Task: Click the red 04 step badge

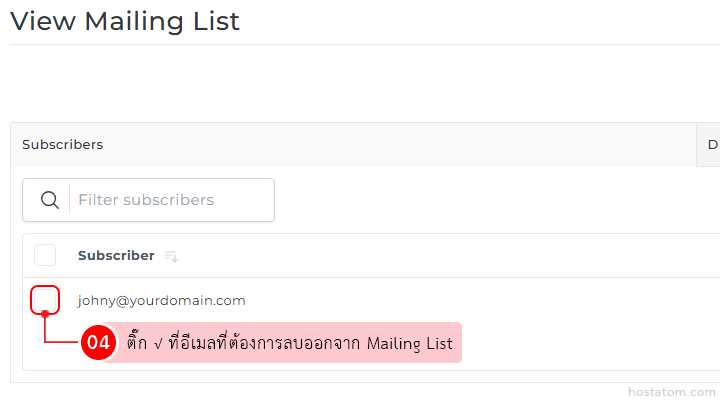Action: point(98,343)
